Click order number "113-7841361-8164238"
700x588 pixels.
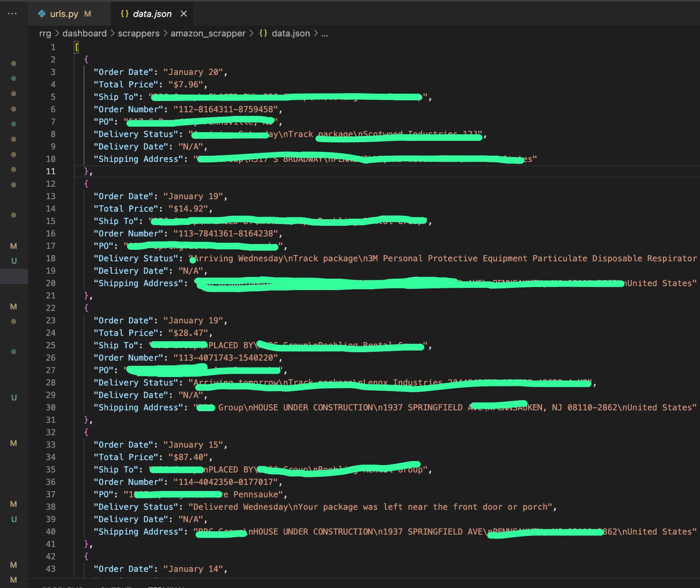click(x=225, y=234)
